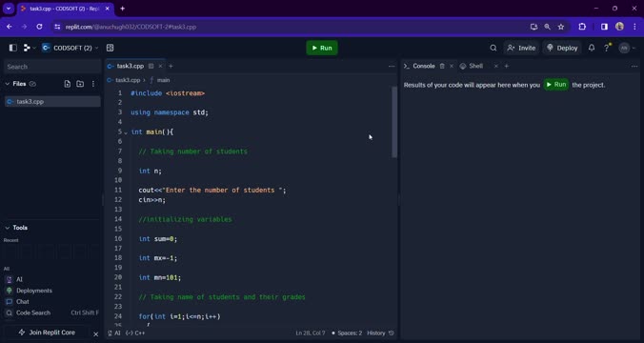644x343 pixels.
Task: Click the new file icon in Files
Action: coord(68,84)
